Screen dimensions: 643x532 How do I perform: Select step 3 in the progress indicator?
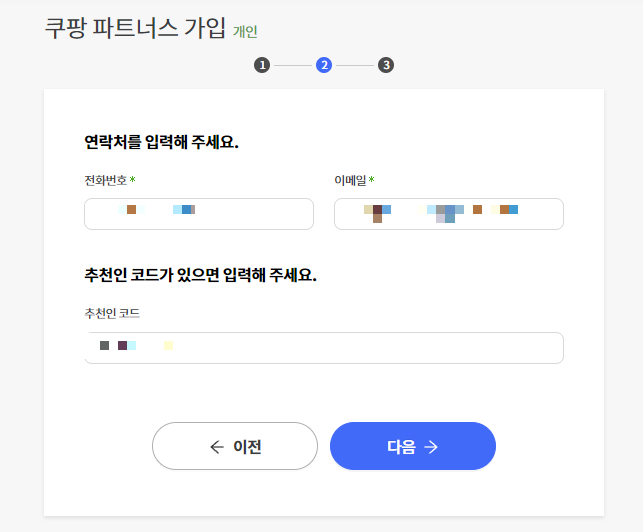386,65
